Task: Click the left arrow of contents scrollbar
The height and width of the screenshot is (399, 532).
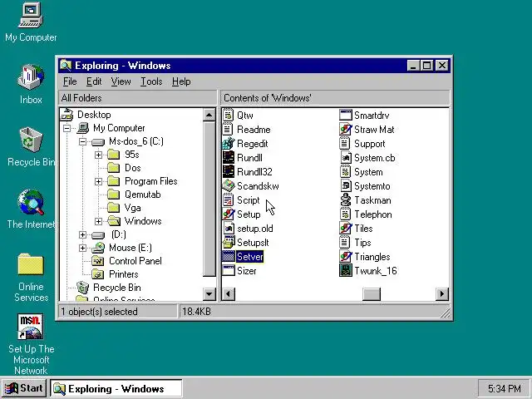Action: (229, 293)
